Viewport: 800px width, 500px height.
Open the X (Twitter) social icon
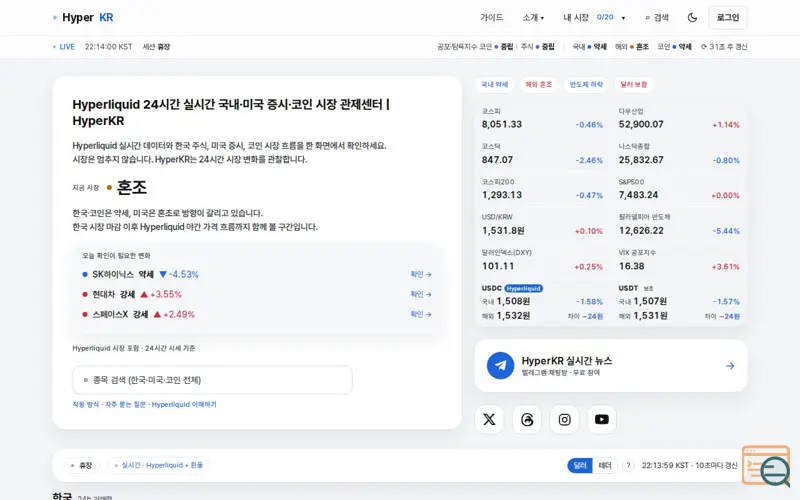[489, 419]
